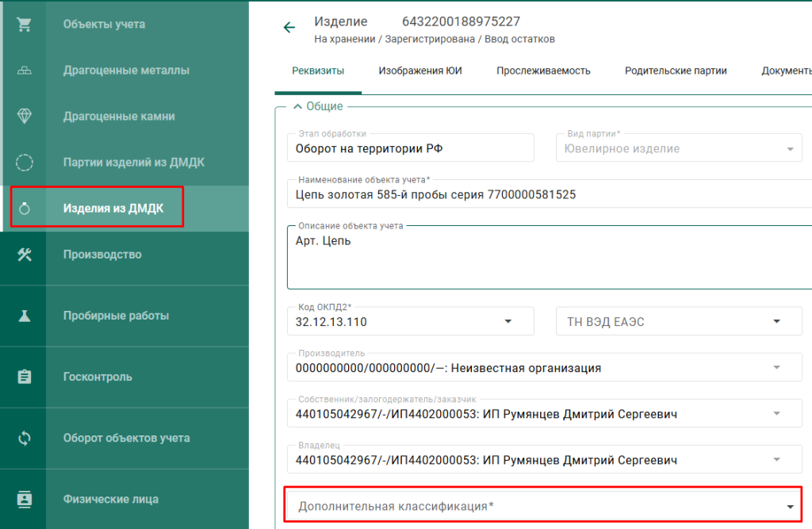Click the flask icon for Пробирные работы
Viewport: 812px width, 529px height.
coord(24,316)
